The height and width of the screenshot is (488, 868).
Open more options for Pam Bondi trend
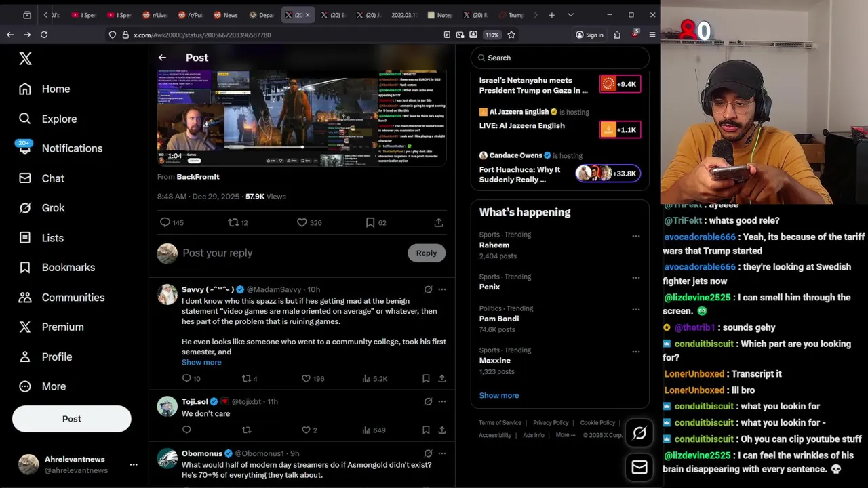coord(636,310)
